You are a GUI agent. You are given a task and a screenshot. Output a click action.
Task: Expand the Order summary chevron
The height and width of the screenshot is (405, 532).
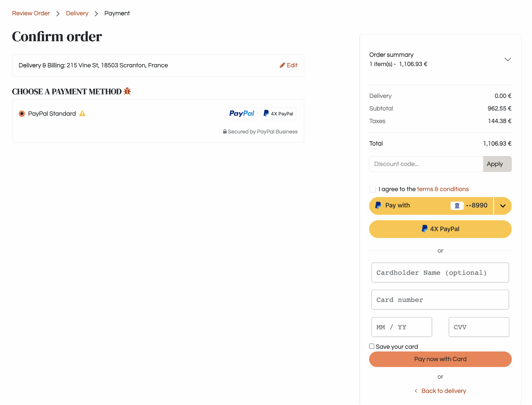508,60
